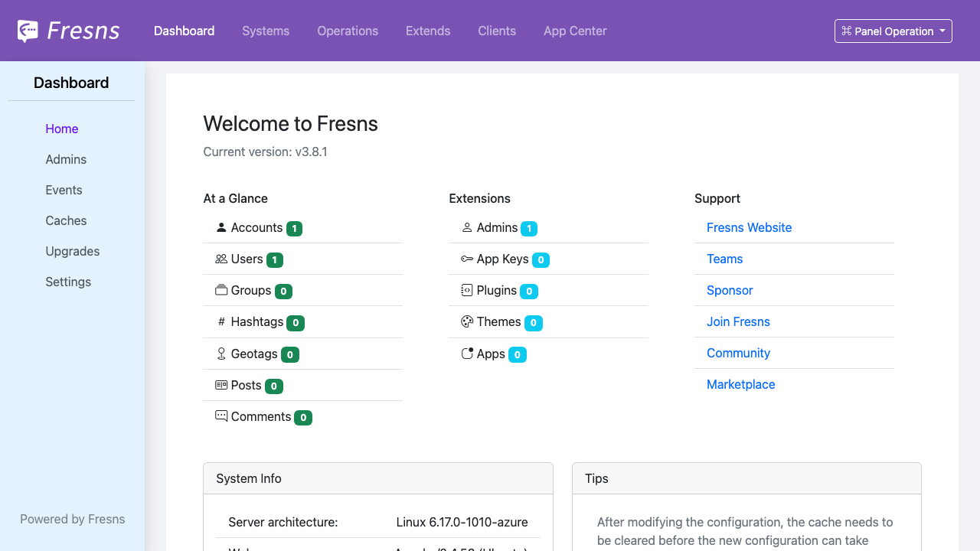This screenshot has width=980, height=551.
Task: Click the Apps count badge
Action: point(518,354)
